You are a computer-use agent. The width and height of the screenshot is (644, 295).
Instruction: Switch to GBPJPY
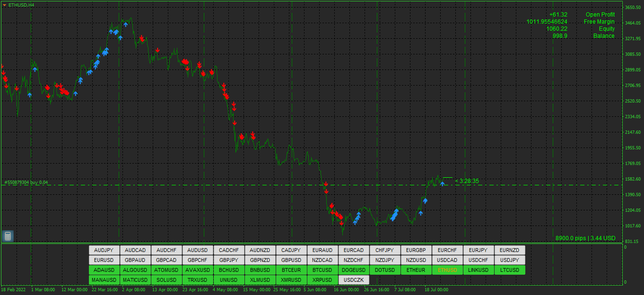[x=228, y=260]
